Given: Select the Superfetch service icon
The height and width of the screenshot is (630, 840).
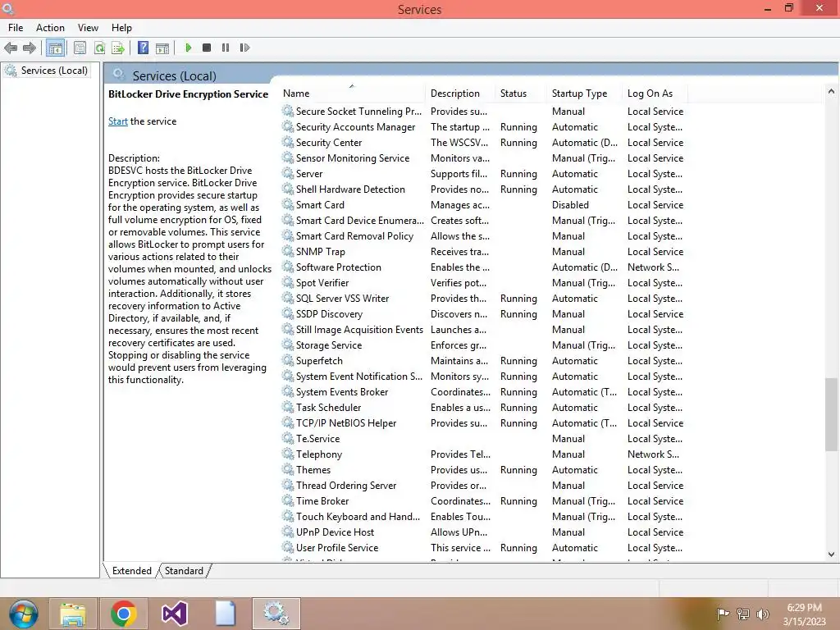Looking at the screenshot, I should [288, 361].
